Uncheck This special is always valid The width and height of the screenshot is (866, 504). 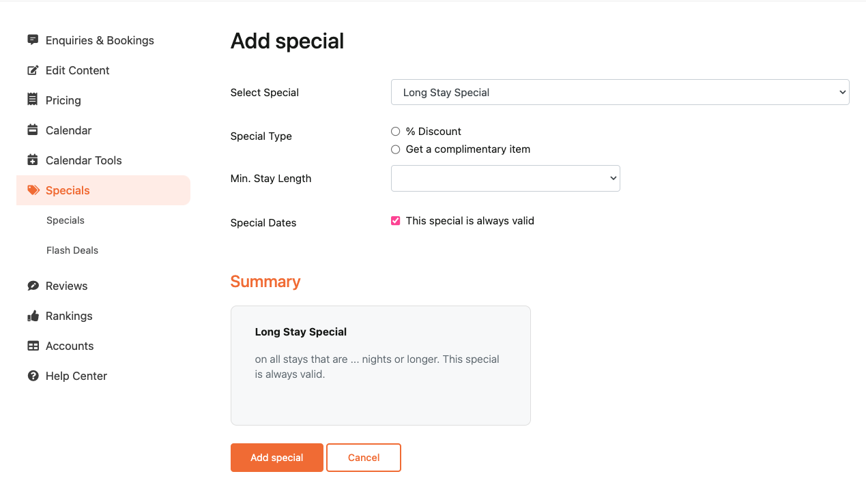[x=395, y=220]
